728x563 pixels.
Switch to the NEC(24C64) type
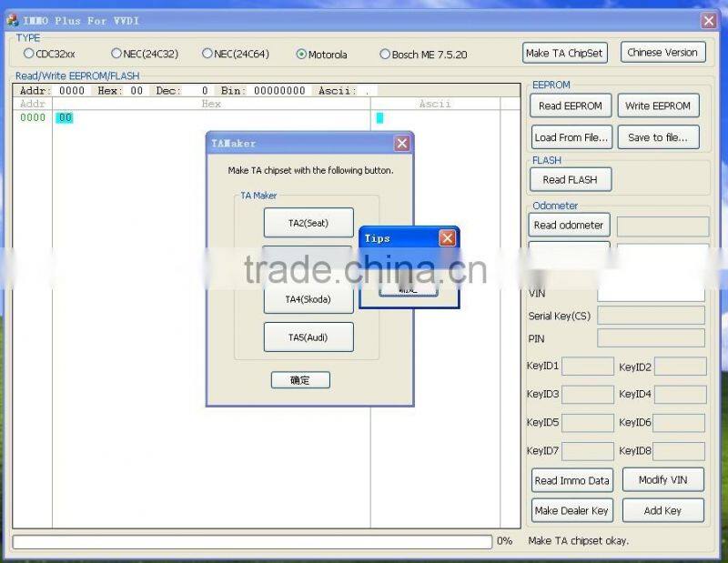tap(208, 54)
